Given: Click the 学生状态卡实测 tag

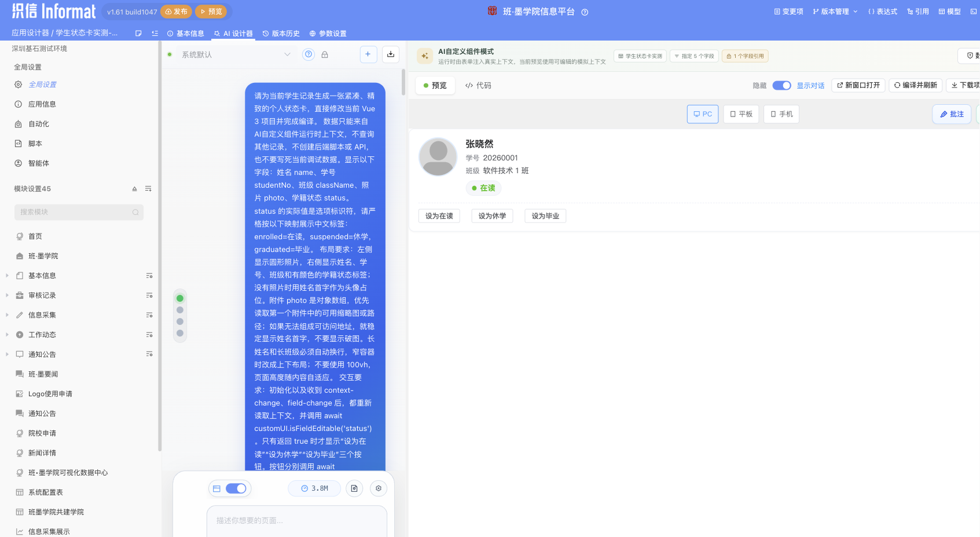Looking at the screenshot, I should [x=640, y=56].
